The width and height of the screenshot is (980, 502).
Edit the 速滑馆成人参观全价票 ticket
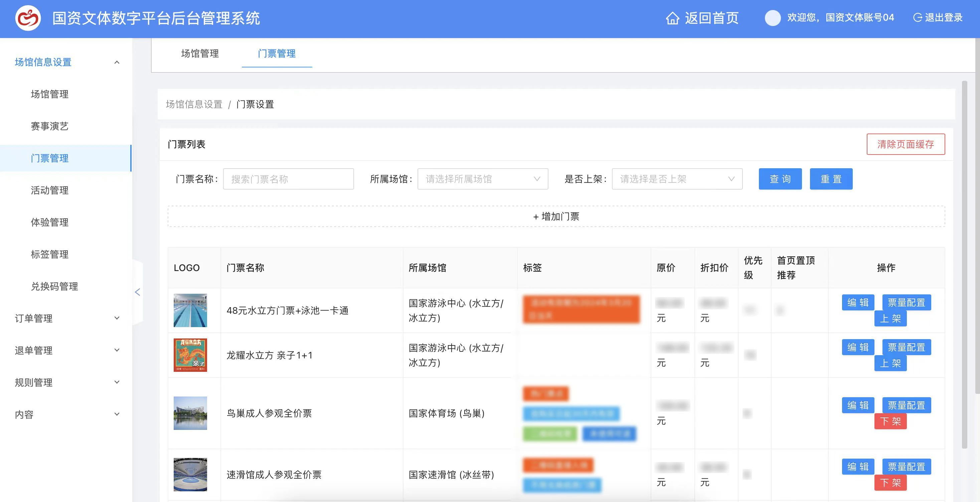click(x=858, y=467)
